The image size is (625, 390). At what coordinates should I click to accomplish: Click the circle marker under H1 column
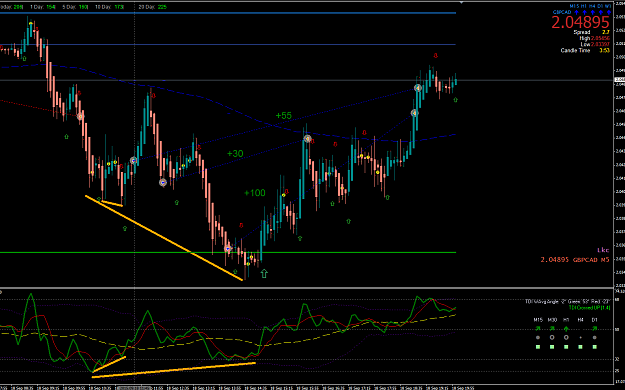pos(566,337)
